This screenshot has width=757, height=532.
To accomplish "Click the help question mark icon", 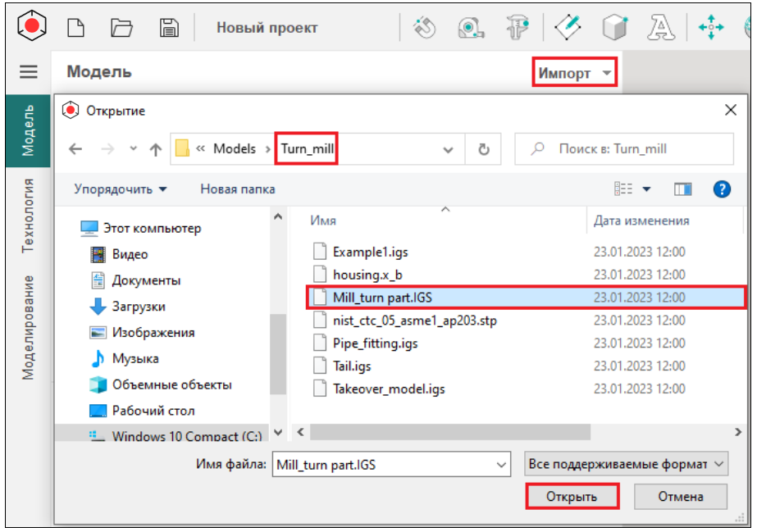I will pyautogui.click(x=722, y=189).
